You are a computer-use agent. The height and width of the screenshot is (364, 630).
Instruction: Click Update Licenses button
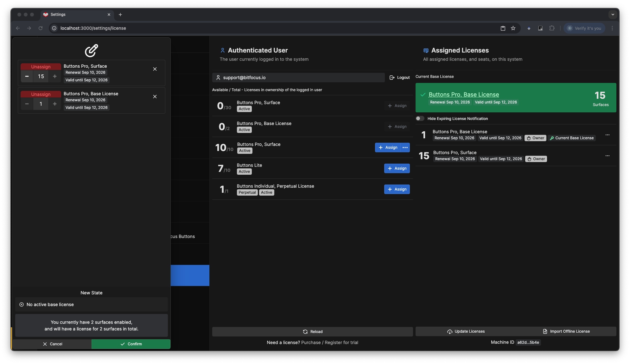pyautogui.click(x=466, y=331)
